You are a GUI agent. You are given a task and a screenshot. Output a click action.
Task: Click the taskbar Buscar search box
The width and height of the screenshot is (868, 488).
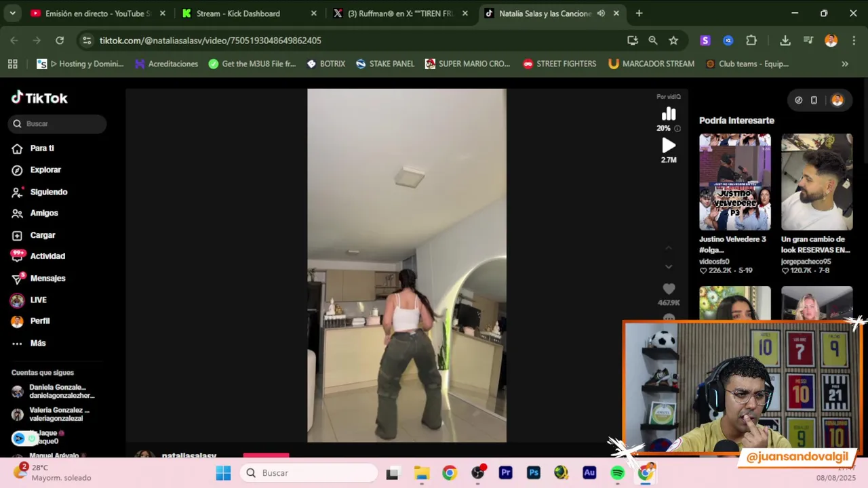click(309, 473)
